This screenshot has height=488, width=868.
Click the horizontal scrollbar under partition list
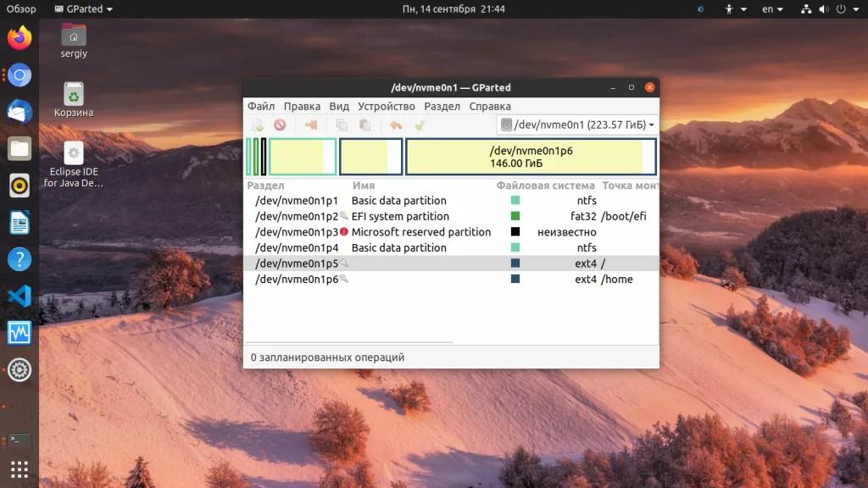tap(349, 342)
